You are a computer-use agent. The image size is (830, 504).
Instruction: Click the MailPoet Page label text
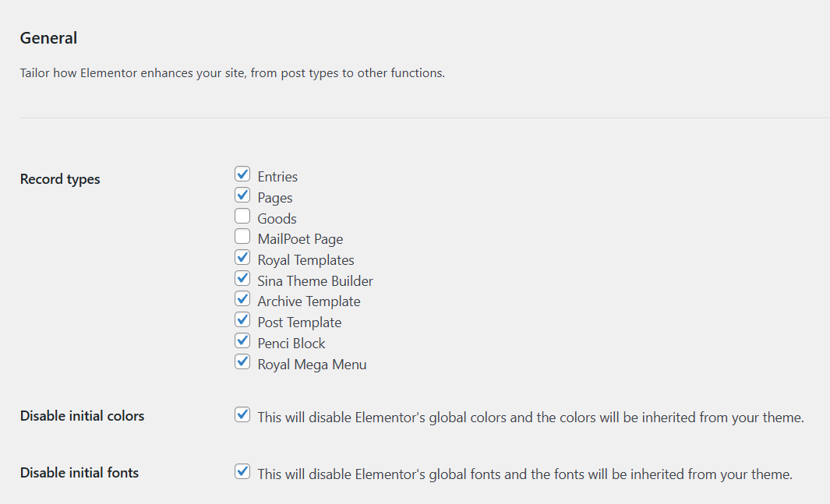pyautogui.click(x=300, y=239)
